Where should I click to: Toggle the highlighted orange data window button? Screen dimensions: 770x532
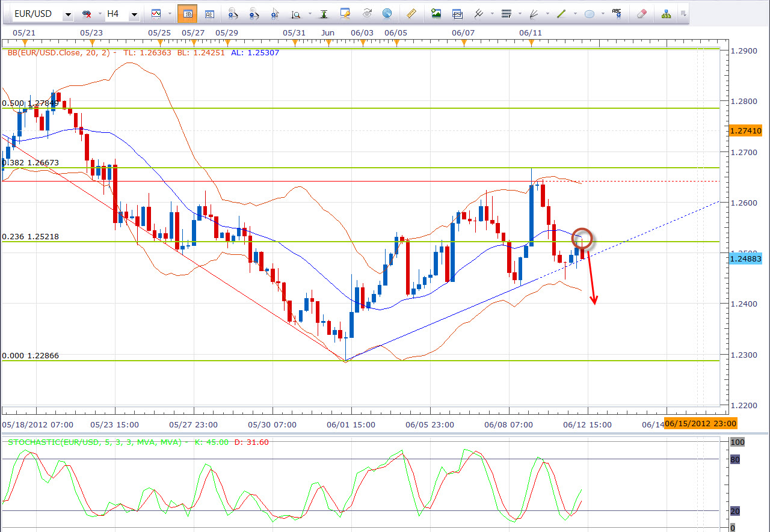(x=188, y=13)
